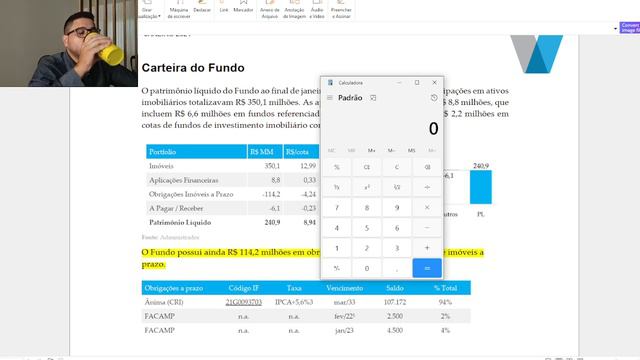Click the 21G0093703 code link
The height and width of the screenshot is (360, 640).
(244, 302)
